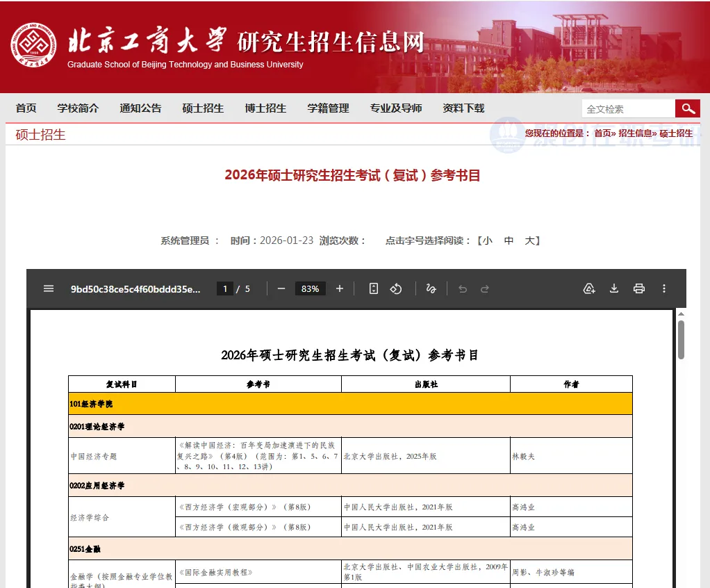Set font size to 大
Screen dimensions: 710x588
[530, 240]
